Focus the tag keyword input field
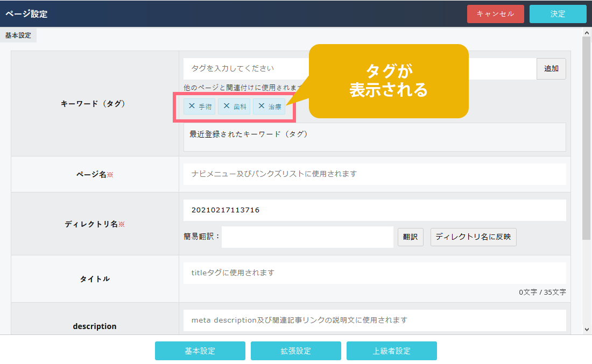This screenshot has height=364, width=592. (242, 69)
